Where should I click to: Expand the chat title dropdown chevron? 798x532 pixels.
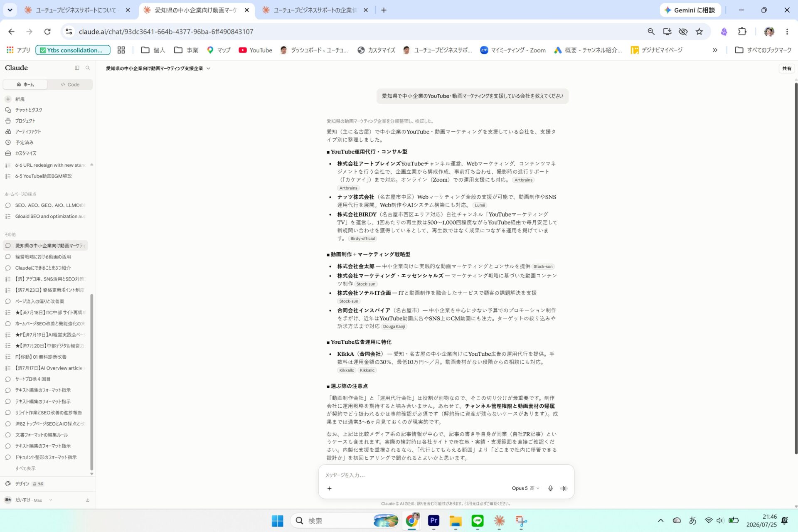[x=208, y=69]
